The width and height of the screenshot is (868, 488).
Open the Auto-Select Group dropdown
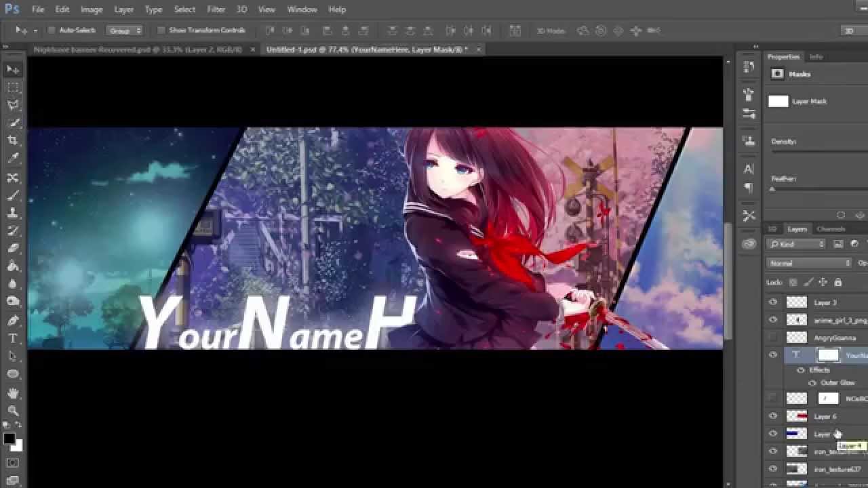pyautogui.click(x=125, y=30)
